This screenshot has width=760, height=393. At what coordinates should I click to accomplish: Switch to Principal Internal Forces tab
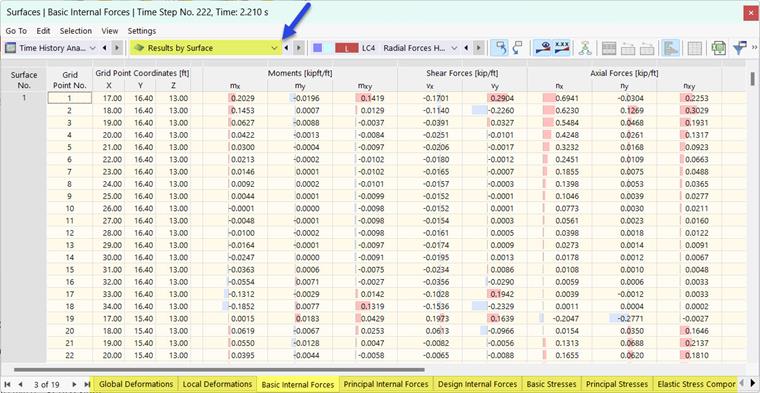point(386,384)
